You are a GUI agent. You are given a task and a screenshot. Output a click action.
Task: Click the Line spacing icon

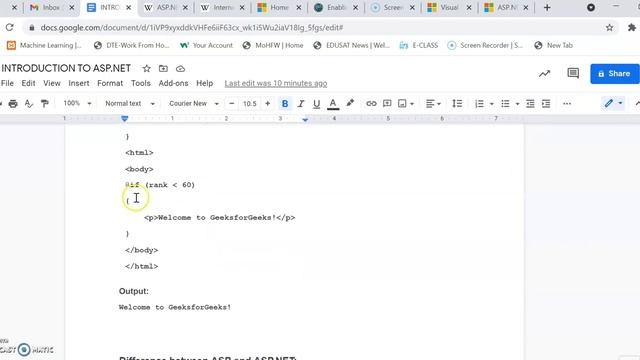pyautogui.click(x=457, y=104)
